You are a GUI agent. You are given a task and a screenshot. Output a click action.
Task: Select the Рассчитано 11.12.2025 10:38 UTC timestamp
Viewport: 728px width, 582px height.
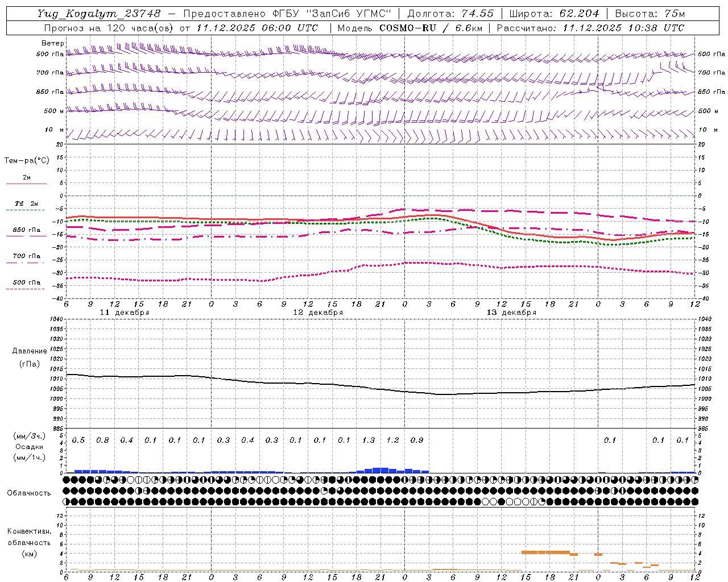(x=590, y=28)
